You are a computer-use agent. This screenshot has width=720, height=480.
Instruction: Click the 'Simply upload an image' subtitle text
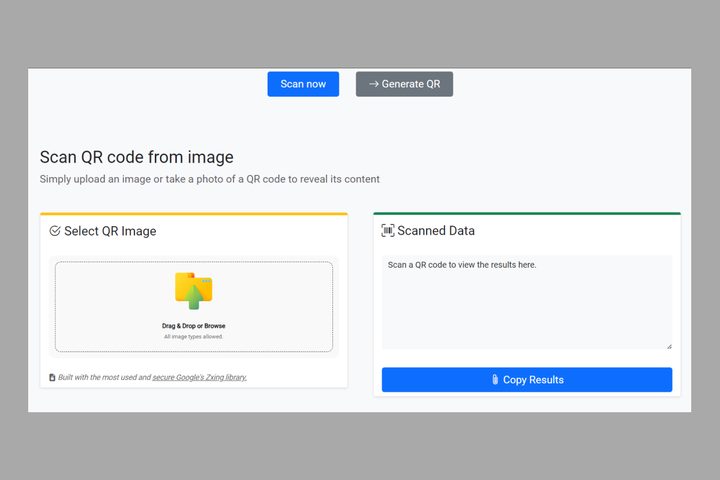[209, 179]
